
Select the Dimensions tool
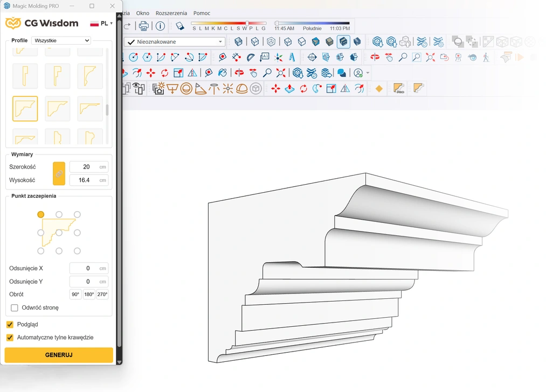pos(236,57)
